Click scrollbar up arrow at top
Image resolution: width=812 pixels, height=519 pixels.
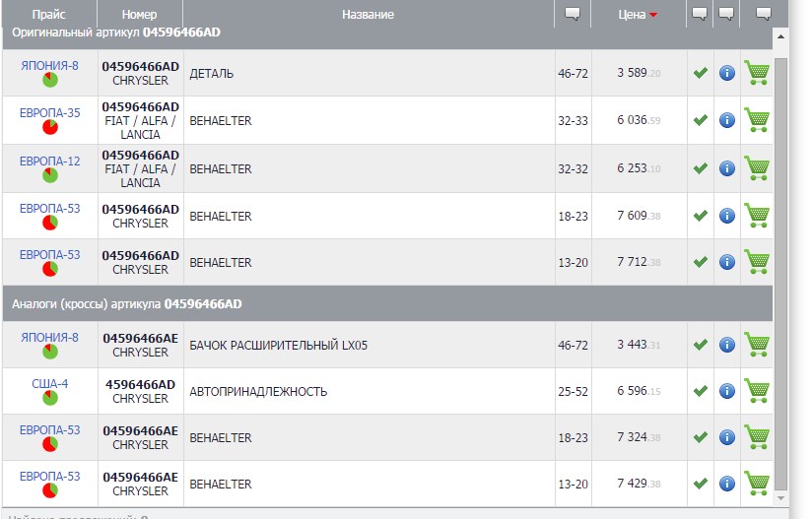click(780, 36)
